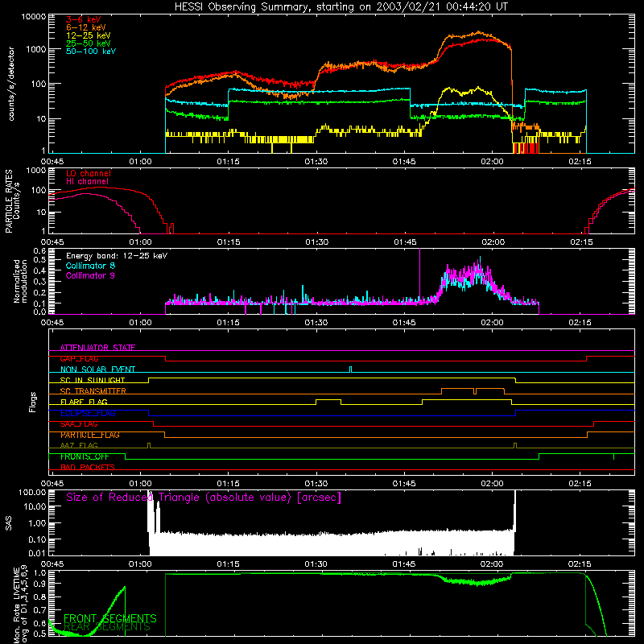Click the 01:00 time label under particle rates plot
The width and height of the screenshot is (644, 644).
(x=140, y=242)
